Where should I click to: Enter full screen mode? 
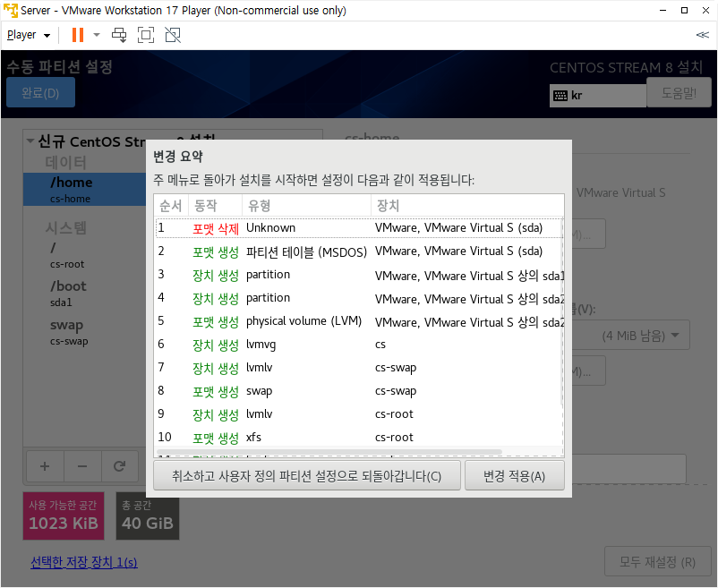pyautogui.click(x=146, y=35)
